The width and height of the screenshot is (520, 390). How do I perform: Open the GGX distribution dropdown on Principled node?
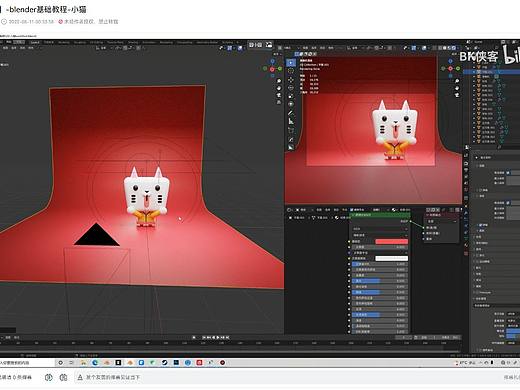click(x=380, y=229)
